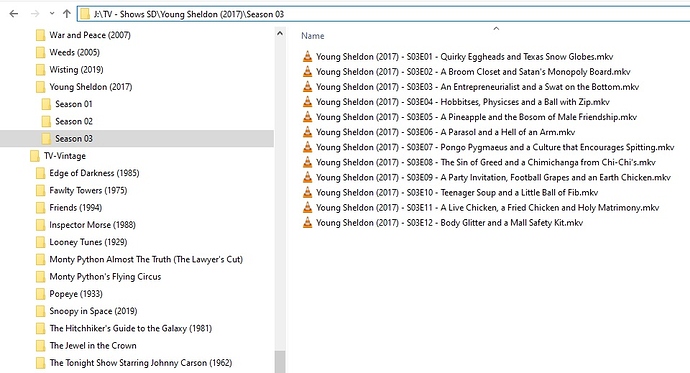
Task: Select Looney Tunes (1929) folder
Action: tap(88, 242)
